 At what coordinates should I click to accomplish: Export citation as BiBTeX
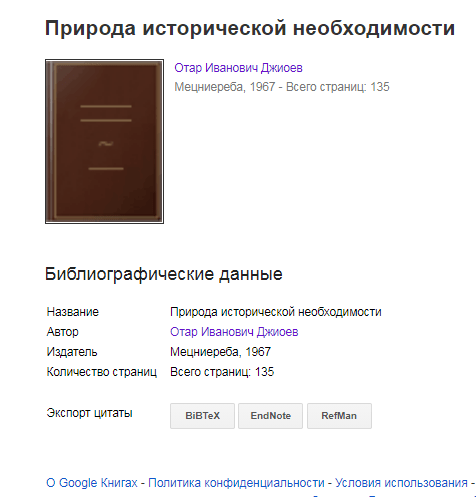click(202, 416)
